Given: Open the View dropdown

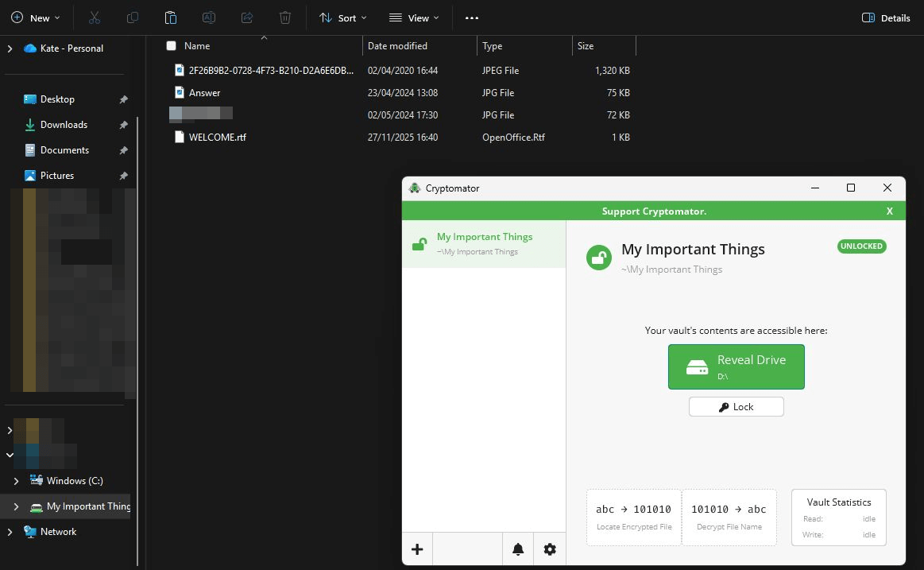Looking at the screenshot, I should 413,17.
